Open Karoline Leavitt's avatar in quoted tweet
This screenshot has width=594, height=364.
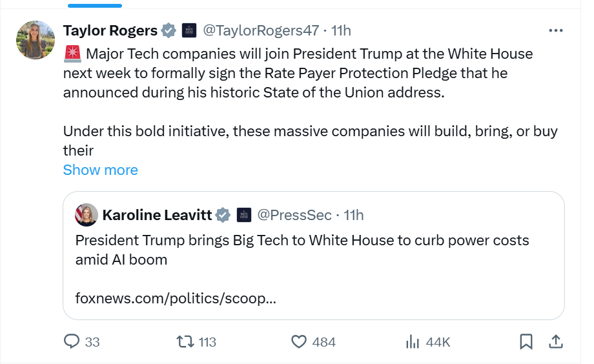[87, 215]
